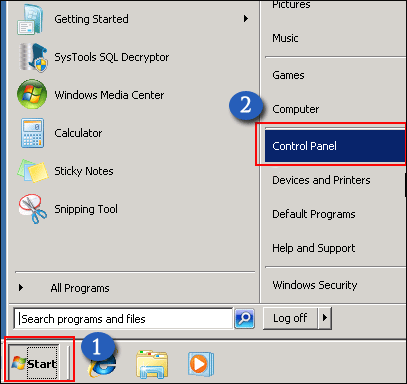Click the magnifier search button icon

[x=245, y=319]
